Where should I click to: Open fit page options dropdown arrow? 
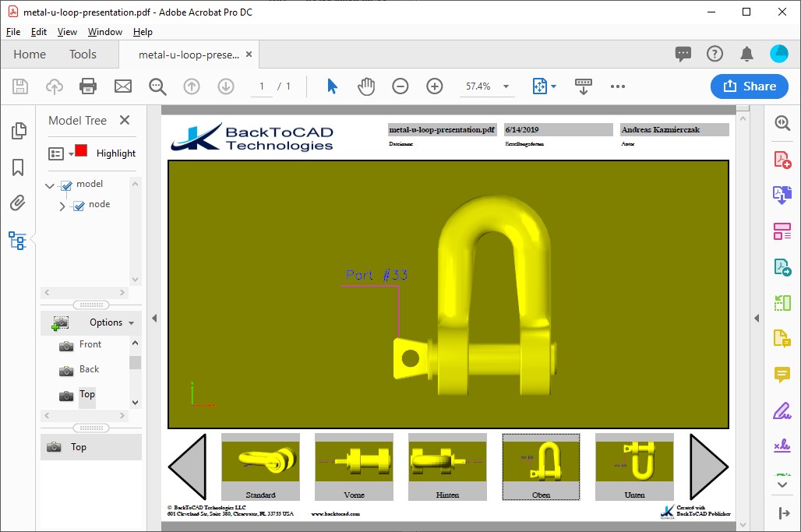tap(553, 86)
